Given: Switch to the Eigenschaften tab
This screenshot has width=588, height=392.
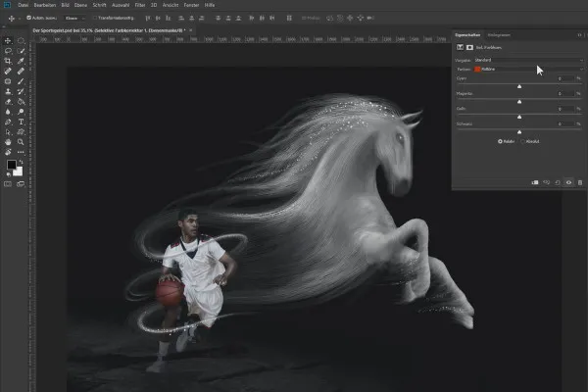Looking at the screenshot, I should (467, 35).
